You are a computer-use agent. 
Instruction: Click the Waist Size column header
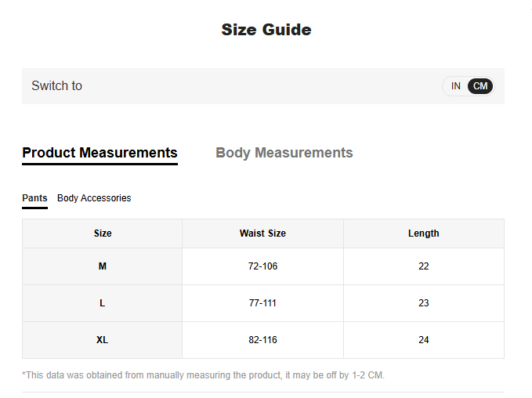(262, 233)
